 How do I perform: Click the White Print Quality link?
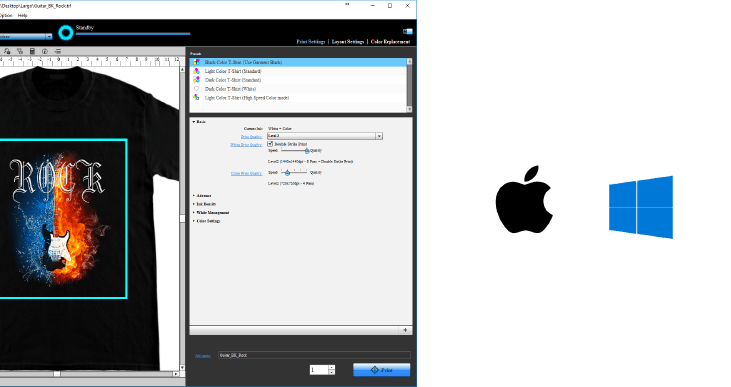pyautogui.click(x=246, y=145)
